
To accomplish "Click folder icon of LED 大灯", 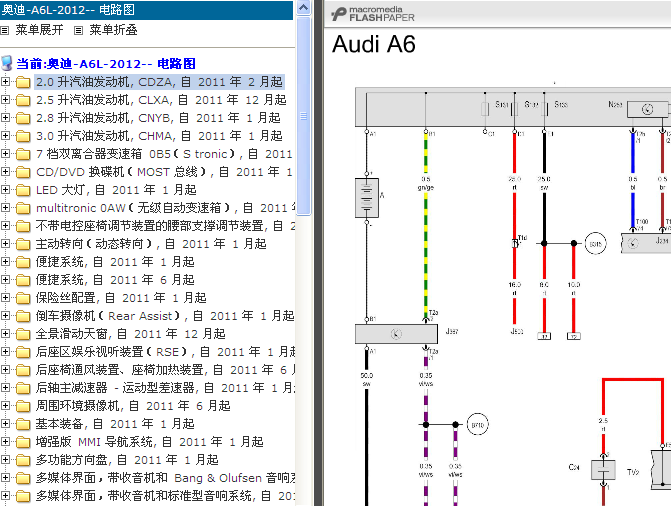I will (x=23, y=190).
